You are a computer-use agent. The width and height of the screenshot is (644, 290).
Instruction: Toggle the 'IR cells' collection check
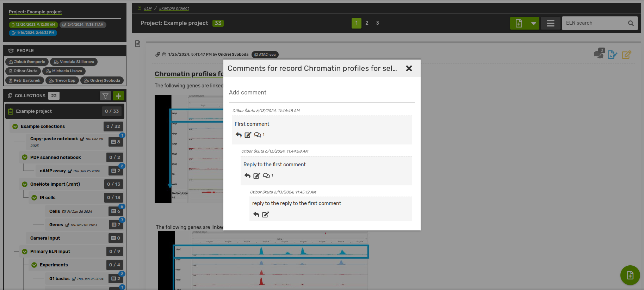coord(34,198)
